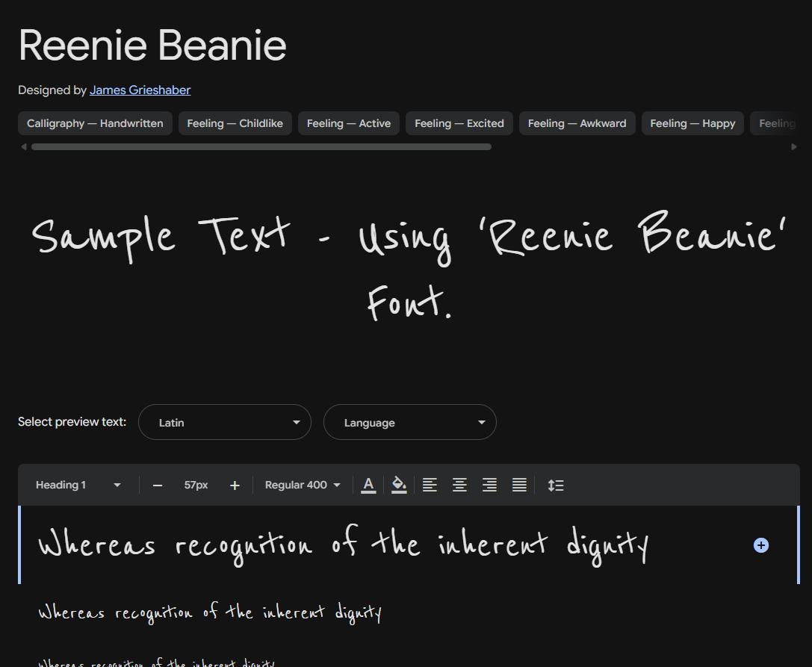Select Feeling — Excited tag
This screenshot has height=667, width=812.
(459, 123)
